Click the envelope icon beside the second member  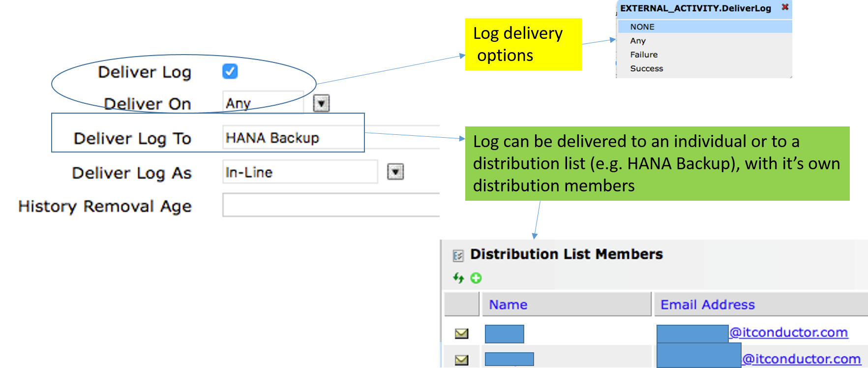461,359
